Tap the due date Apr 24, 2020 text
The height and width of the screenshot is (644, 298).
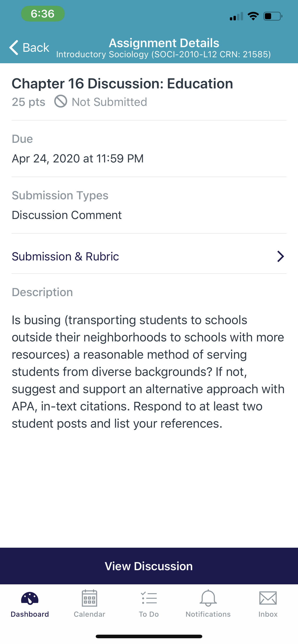(78, 159)
